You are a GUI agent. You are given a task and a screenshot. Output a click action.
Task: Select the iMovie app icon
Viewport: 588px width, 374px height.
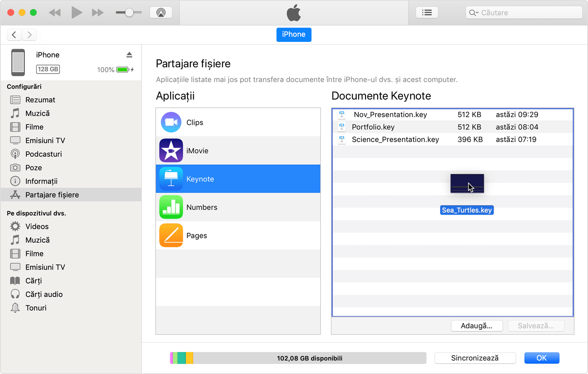tap(171, 150)
